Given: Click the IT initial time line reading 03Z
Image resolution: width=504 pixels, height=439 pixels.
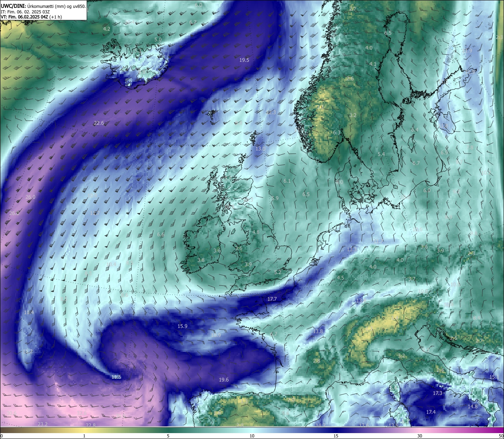Looking at the screenshot, I should coord(25,12).
